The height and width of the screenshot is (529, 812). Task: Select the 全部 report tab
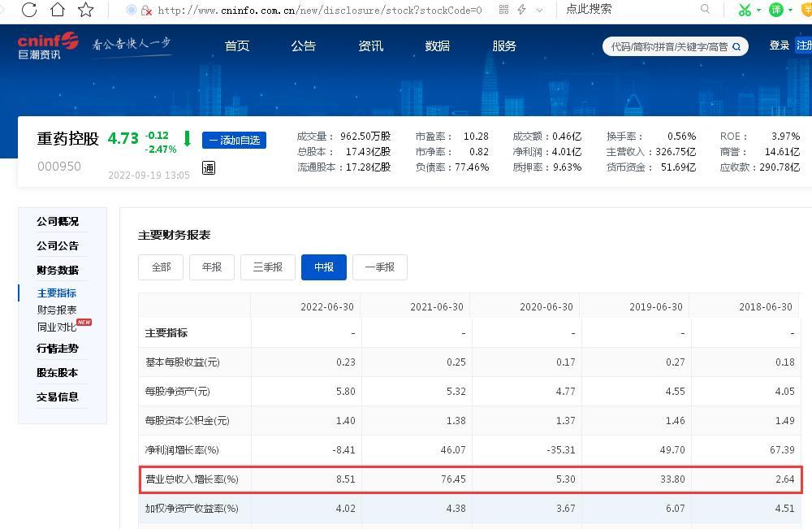click(x=161, y=267)
